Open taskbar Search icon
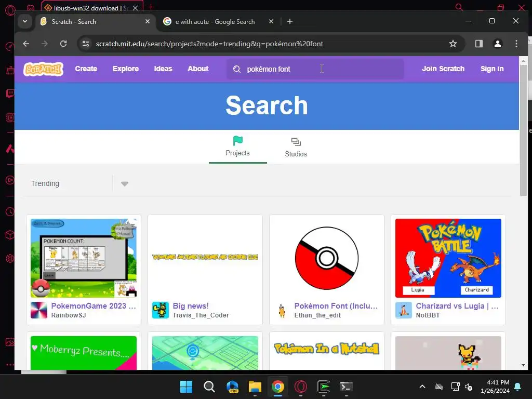This screenshot has width=532, height=399. point(209,387)
